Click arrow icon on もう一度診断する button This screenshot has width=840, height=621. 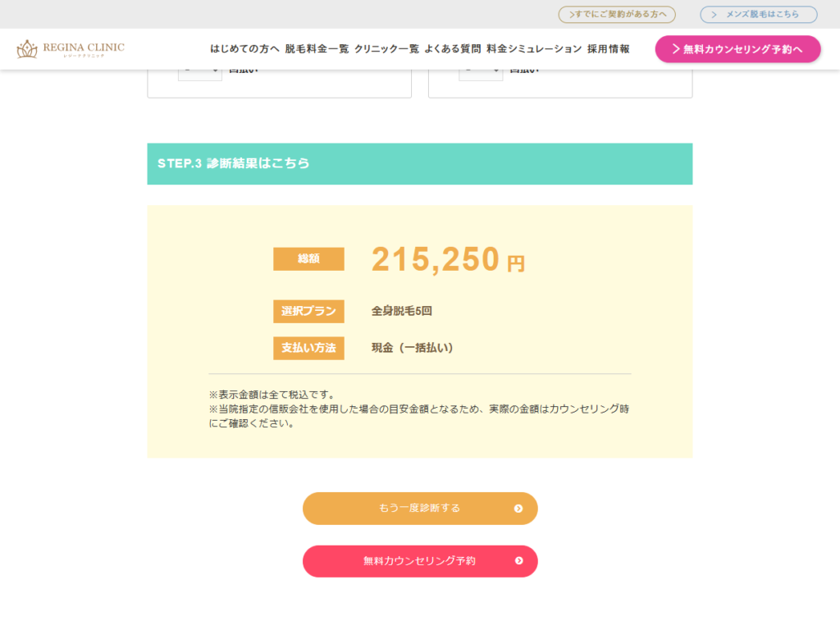click(x=518, y=509)
